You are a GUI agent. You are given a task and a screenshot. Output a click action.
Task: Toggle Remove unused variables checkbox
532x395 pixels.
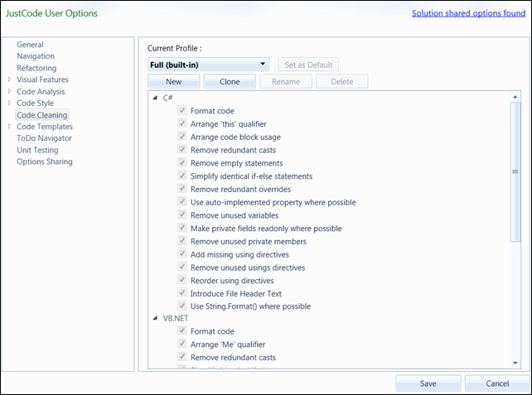(181, 215)
